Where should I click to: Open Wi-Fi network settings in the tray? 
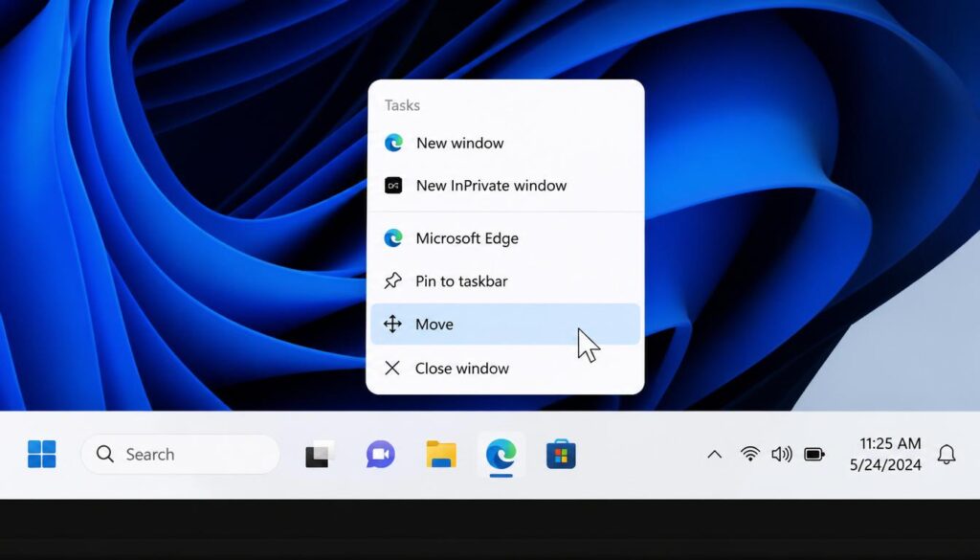750,454
